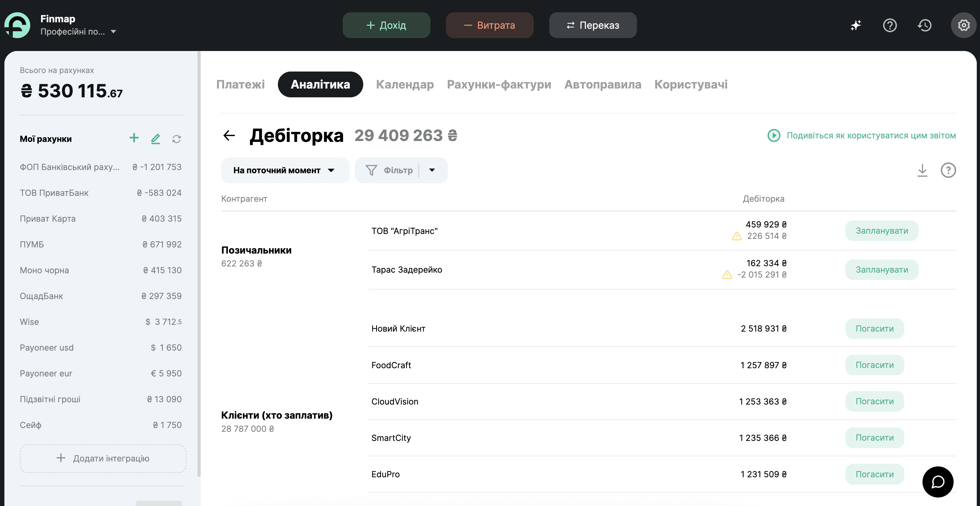Open the Рахунки-фактури tab
Image resolution: width=980 pixels, height=506 pixels.
[x=499, y=84]
